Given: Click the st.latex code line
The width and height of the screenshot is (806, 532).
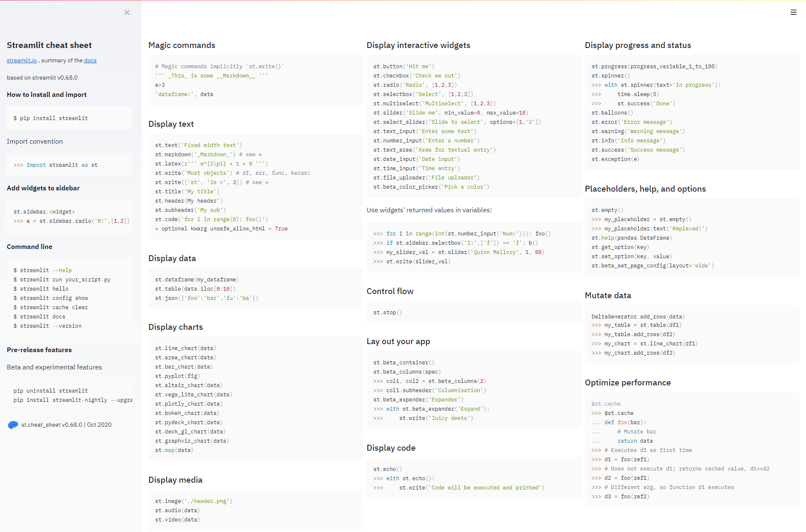Looking at the screenshot, I should [212, 164].
